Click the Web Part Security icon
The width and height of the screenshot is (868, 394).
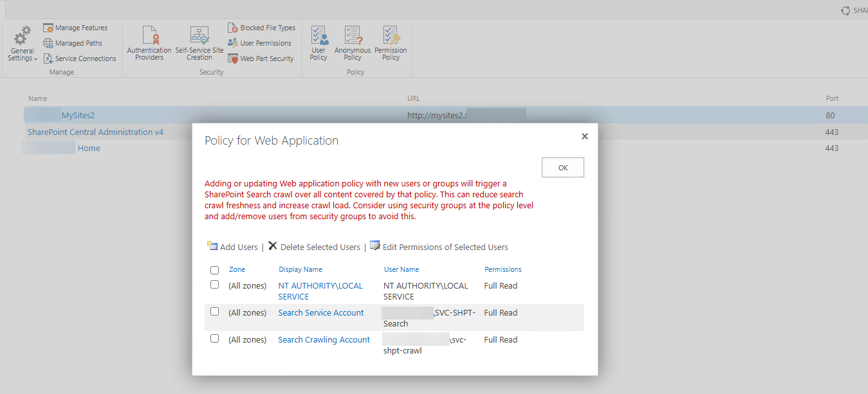233,58
